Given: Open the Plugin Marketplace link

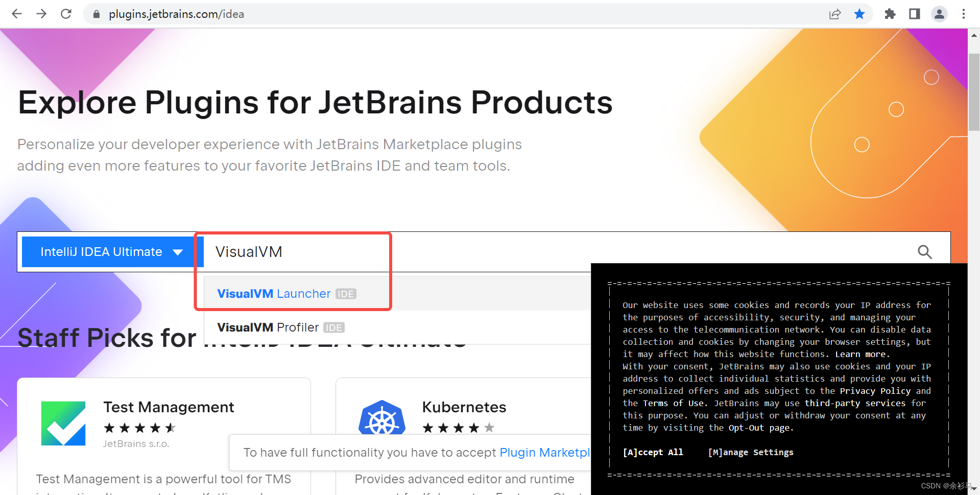Looking at the screenshot, I should click(x=544, y=452).
